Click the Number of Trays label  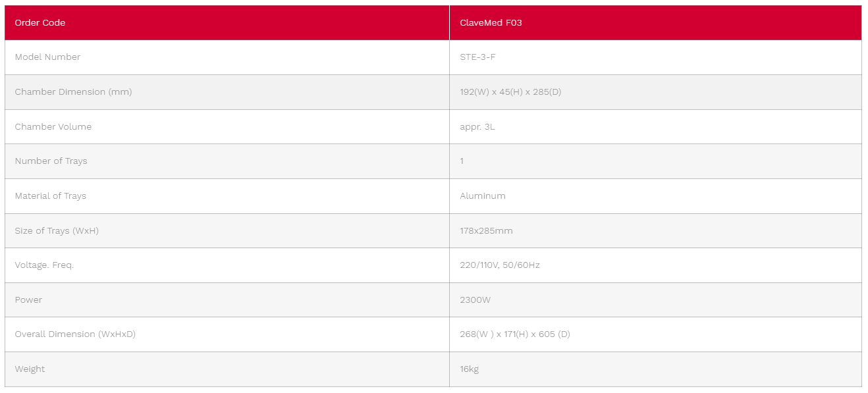[51, 161]
